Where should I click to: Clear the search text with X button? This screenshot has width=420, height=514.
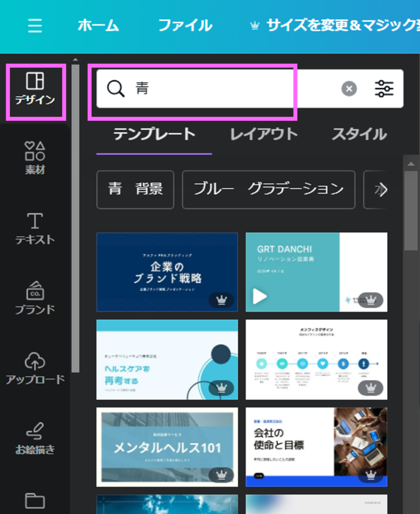click(349, 89)
